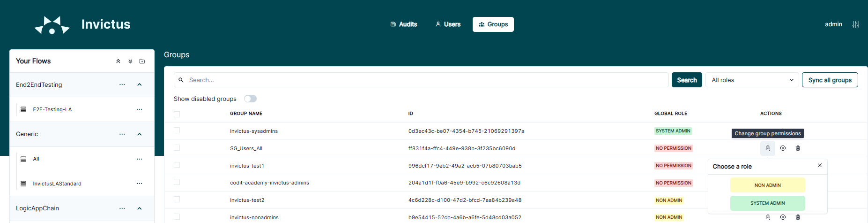Open settings sliders icon next to admin
Screen dimensions: 868x223
pyautogui.click(x=855, y=24)
